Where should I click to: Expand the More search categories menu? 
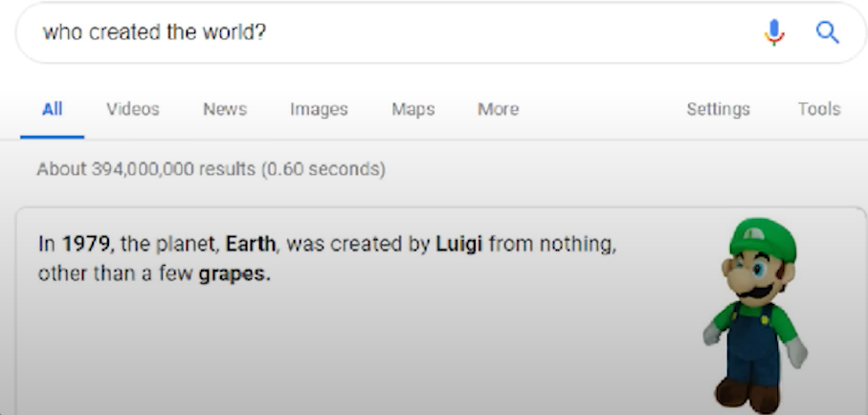coord(499,109)
